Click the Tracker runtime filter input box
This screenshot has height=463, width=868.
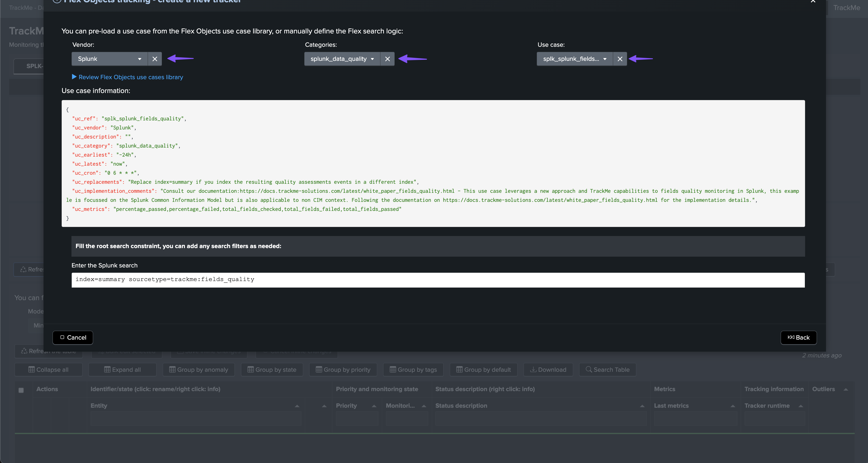(775, 419)
